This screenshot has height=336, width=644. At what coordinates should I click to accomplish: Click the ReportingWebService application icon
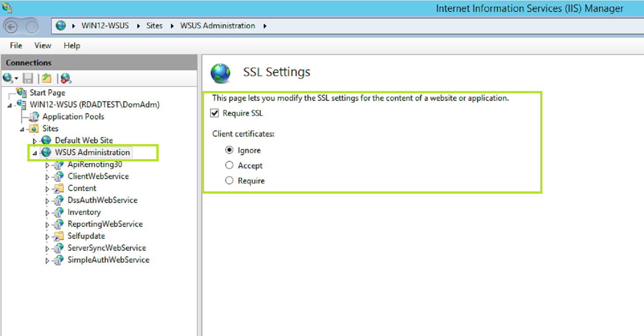pos(59,224)
